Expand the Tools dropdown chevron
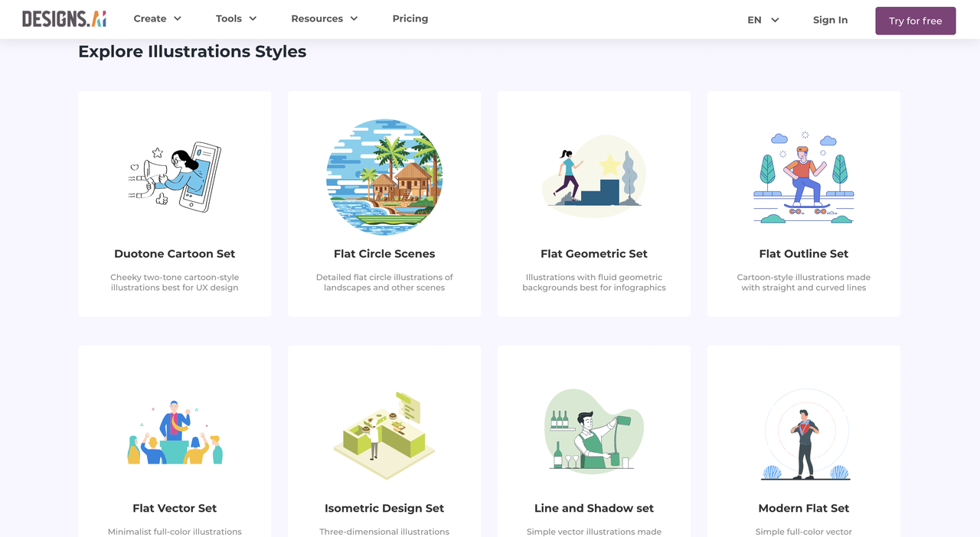Screen dimensions: 980x537 pos(253,18)
